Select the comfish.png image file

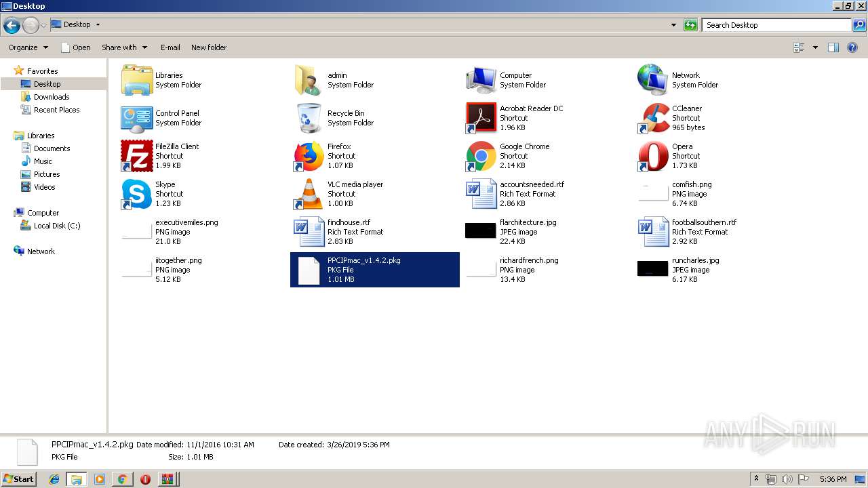(653, 194)
